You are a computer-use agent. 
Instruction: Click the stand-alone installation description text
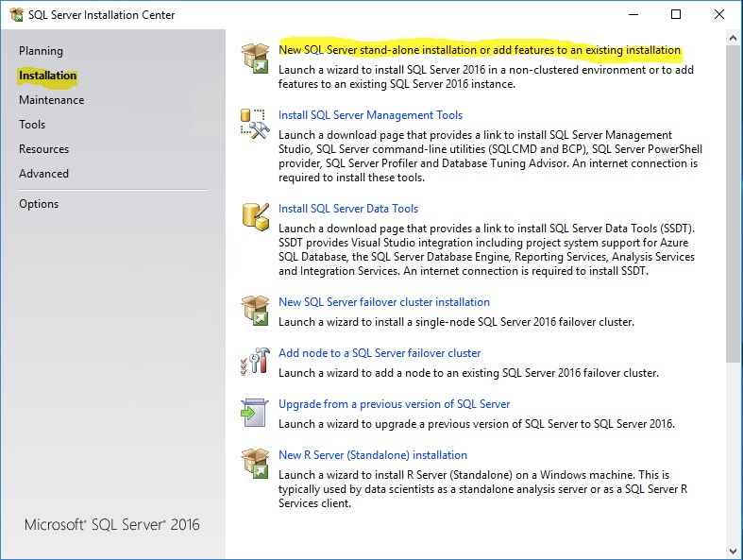485,76
